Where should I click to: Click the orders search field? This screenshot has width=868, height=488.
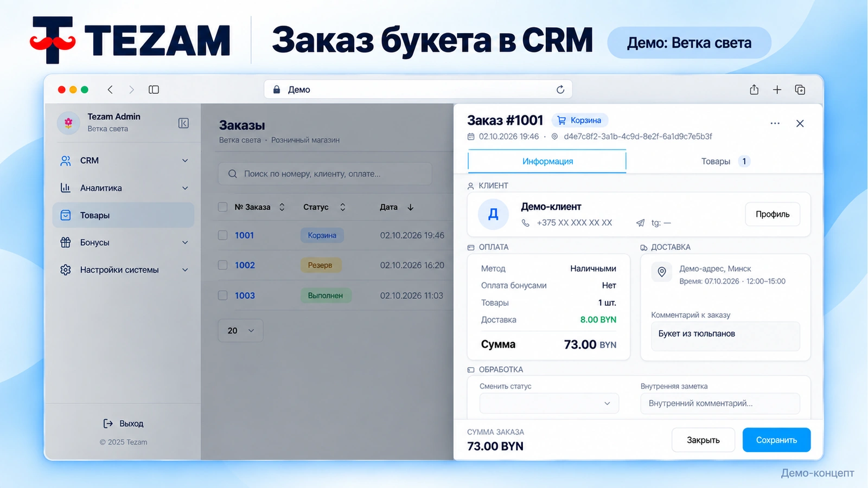(x=325, y=174)
